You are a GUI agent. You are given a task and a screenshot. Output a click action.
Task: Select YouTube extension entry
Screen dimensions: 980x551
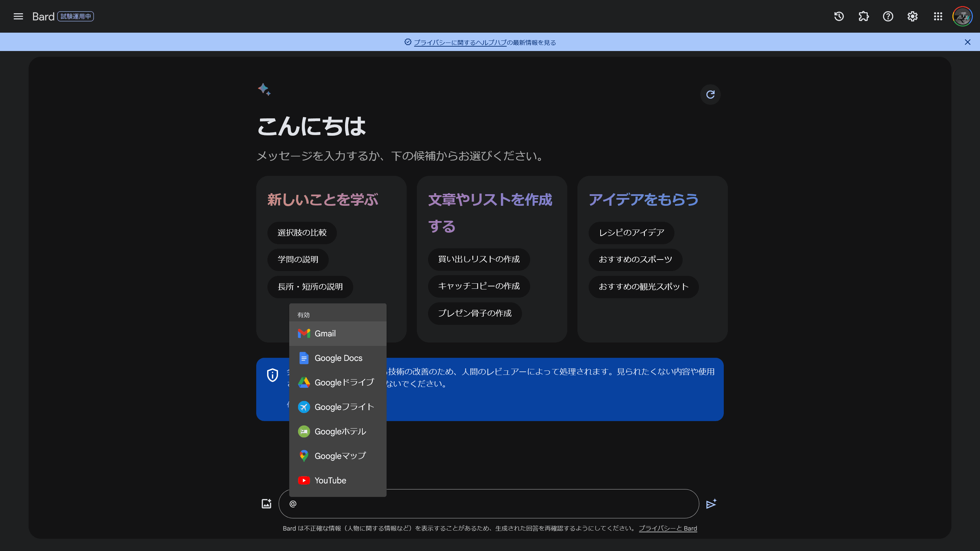tap(338, 480)
